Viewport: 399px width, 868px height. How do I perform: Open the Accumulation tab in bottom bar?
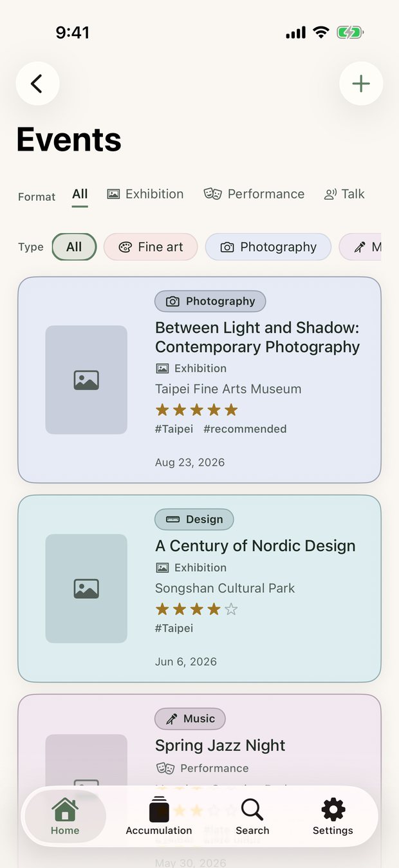click(159, 816)
